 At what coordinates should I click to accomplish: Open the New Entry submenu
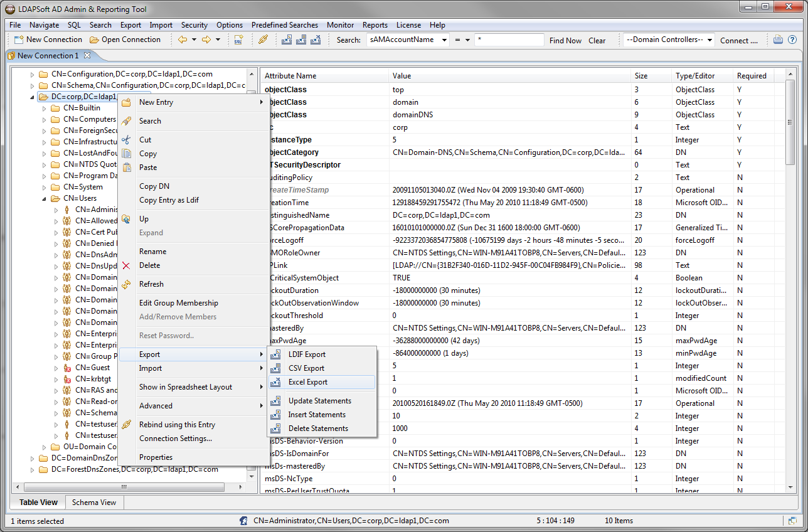(193, 102)
